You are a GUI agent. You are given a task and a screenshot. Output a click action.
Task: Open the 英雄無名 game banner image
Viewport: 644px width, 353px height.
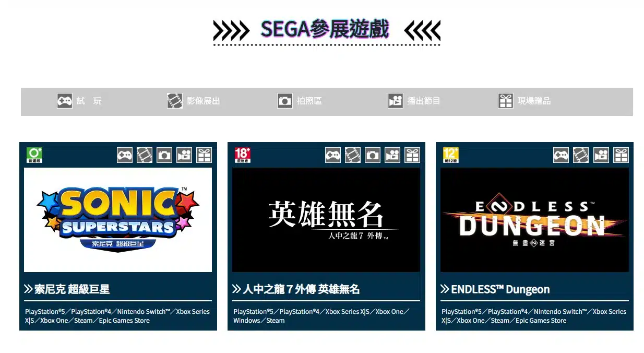(x=326, y=219)
